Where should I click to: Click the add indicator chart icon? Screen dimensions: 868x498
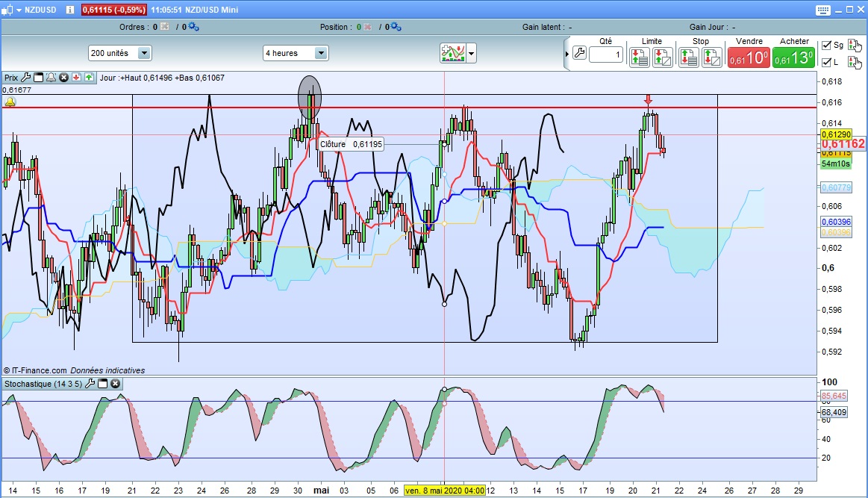pos(453,53)
